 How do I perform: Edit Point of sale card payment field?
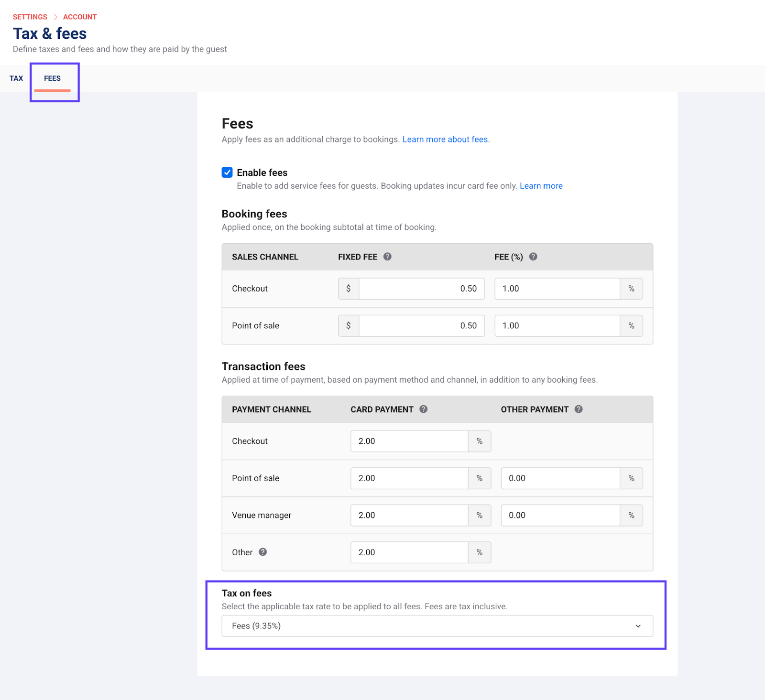pyautogui.click(x=409, y=478)
